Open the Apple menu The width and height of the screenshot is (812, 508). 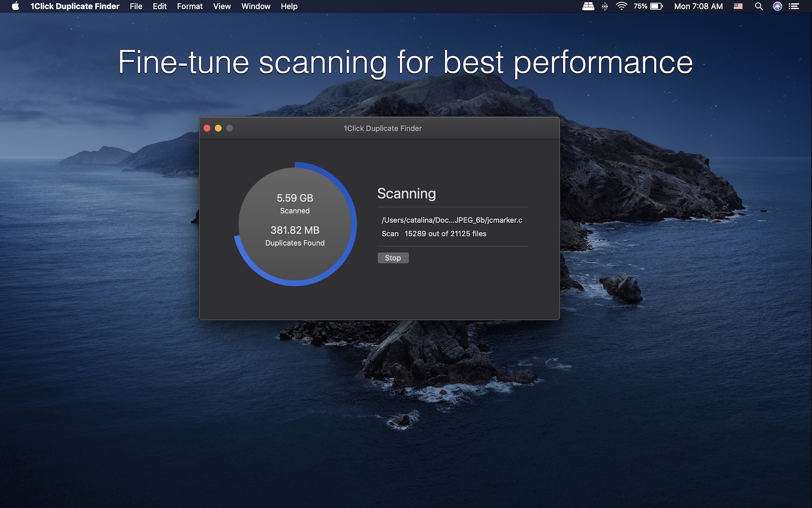[x=15, y=6]
